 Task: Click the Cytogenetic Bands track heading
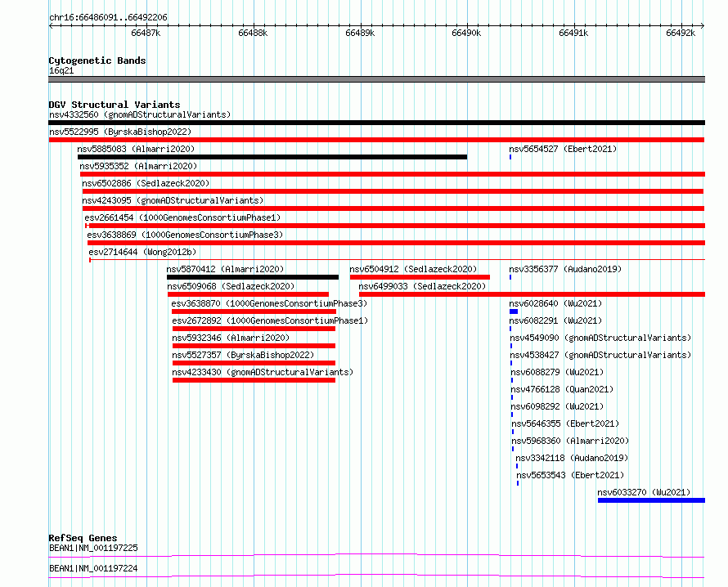pos(97,60)
